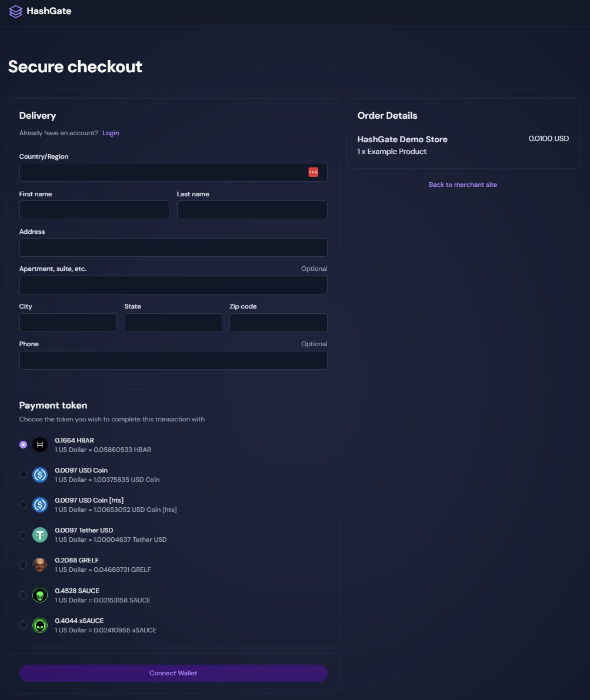590x700 pixels.
Task: Open the Country/Region field
Action: 173,172
